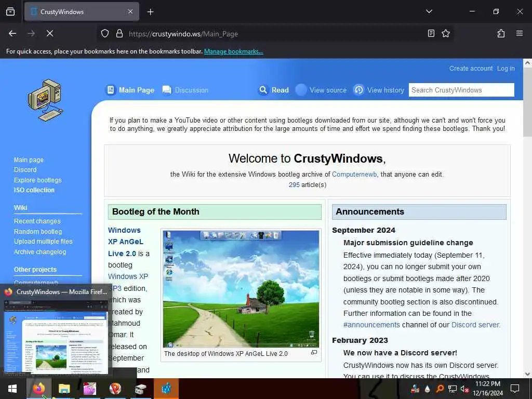Open sidebar Main page link
The height and width of the screenshot is (399, 532).
pyautogui.click(x=29, y=160)
